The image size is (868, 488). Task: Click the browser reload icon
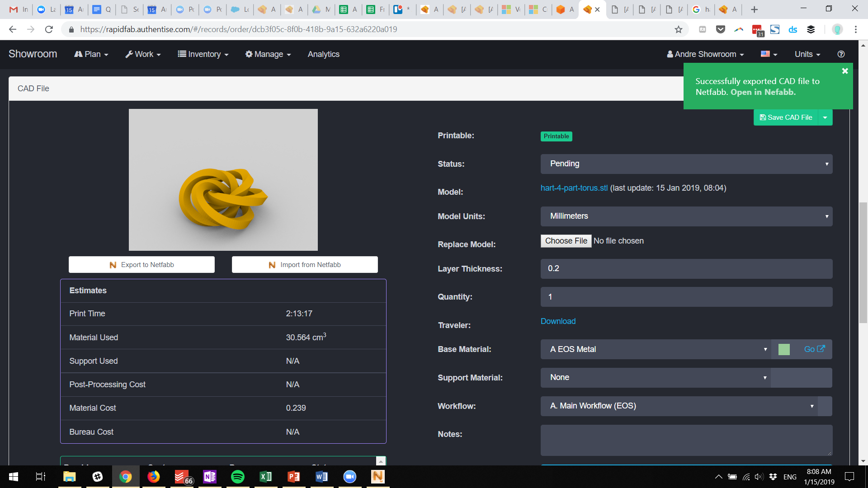point(49,29)
